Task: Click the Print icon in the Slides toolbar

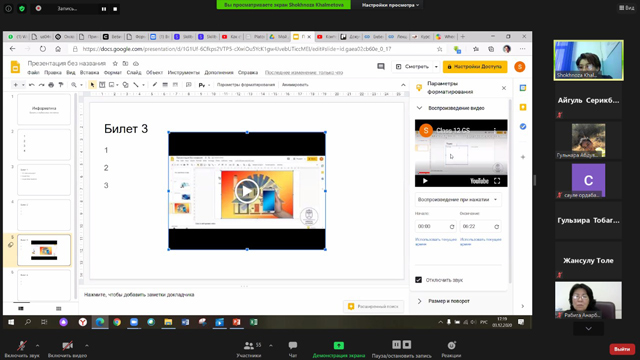Action: pyautogui.click(x=51, y=85)
